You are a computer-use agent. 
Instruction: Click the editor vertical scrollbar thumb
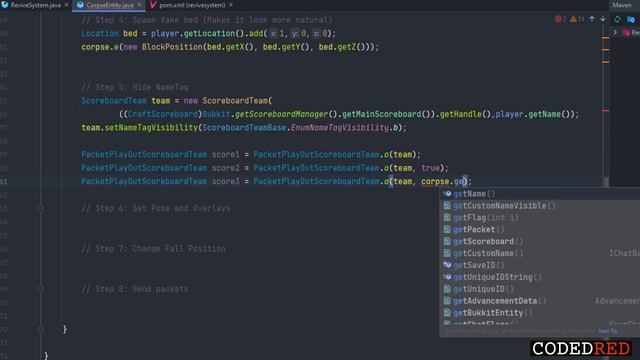[x=606, y=182]
